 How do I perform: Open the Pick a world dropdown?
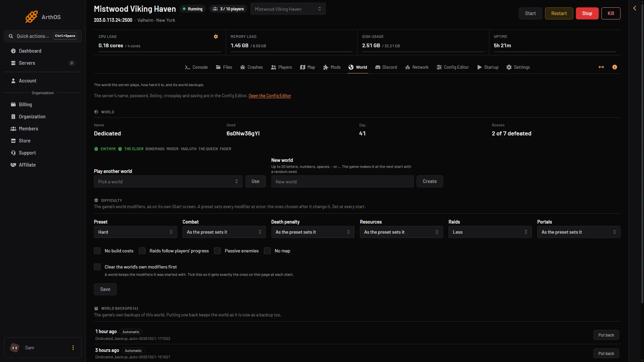click(168, 181)
